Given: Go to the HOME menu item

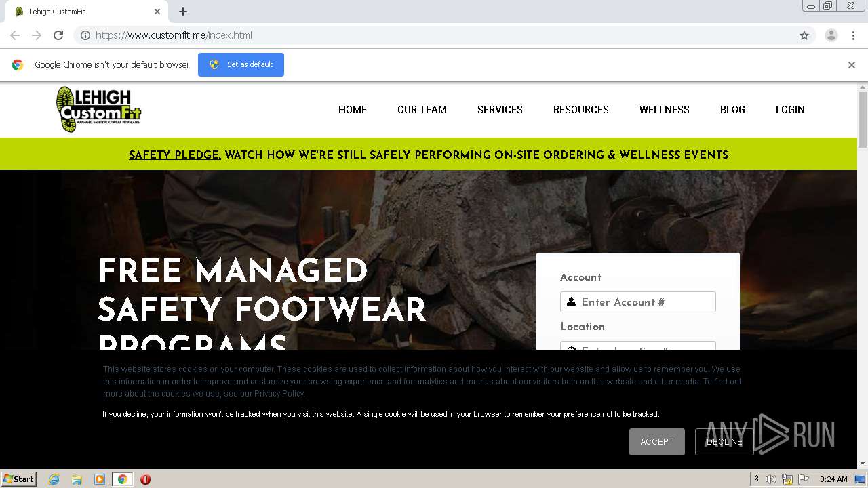Looking at the screenshot, I should point(353,110).
